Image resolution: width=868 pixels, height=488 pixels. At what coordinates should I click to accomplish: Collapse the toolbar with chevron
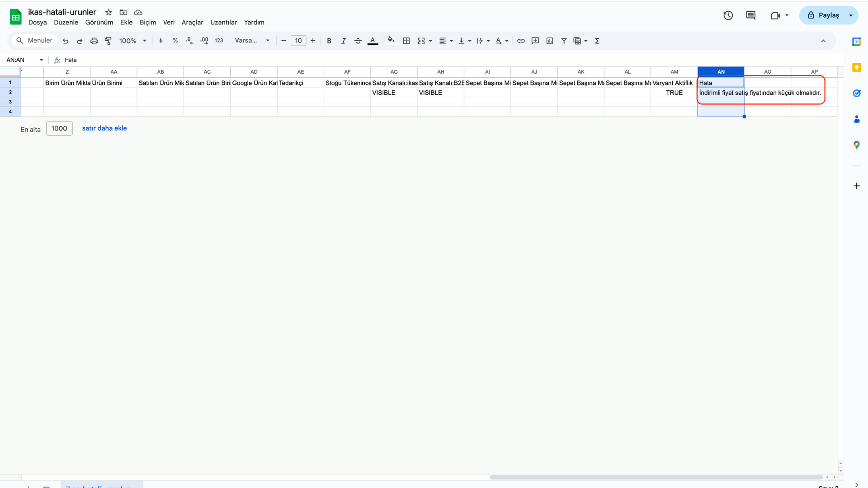click(823, 41)
